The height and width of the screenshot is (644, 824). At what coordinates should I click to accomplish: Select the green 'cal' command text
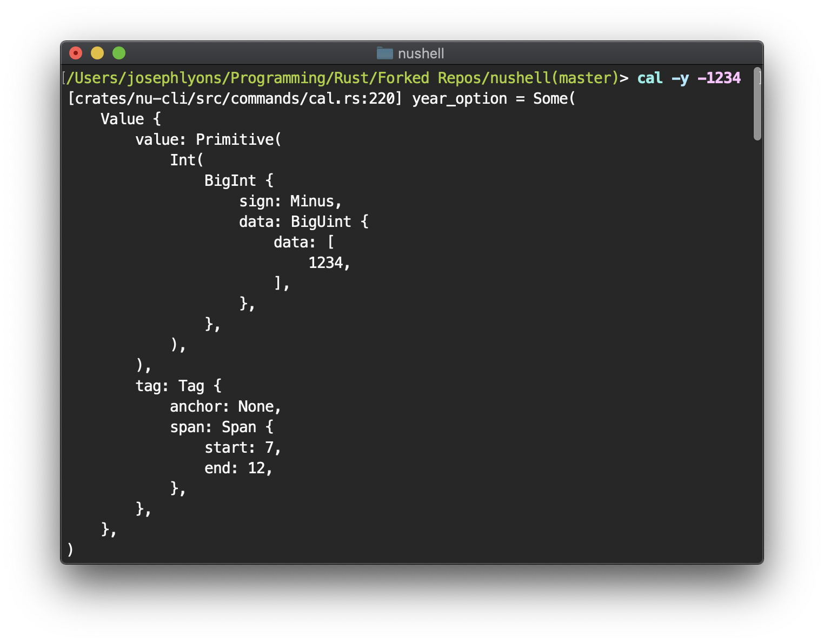click(x=649, y=78)
